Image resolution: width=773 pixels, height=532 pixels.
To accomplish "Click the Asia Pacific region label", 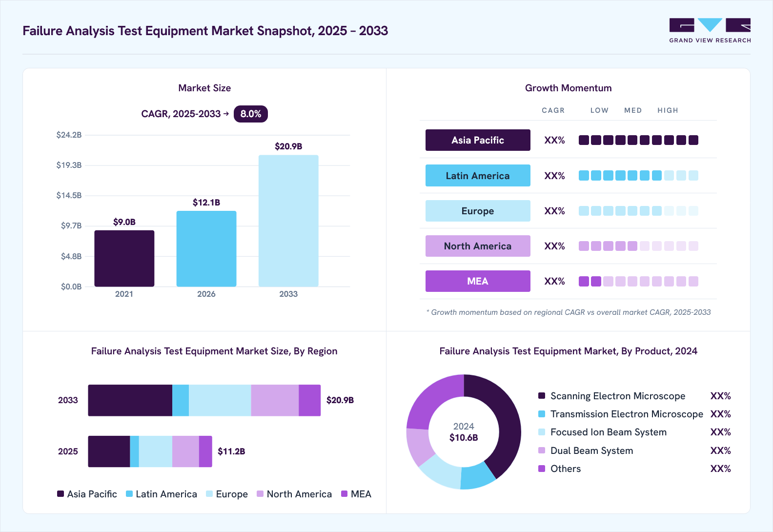I will (x=478, y=140).
